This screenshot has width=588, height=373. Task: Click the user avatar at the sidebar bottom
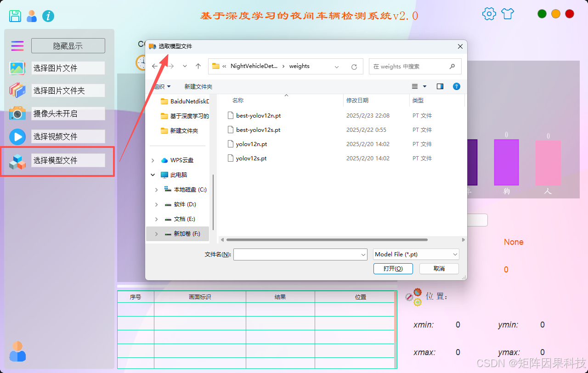(x=17, y=351)
